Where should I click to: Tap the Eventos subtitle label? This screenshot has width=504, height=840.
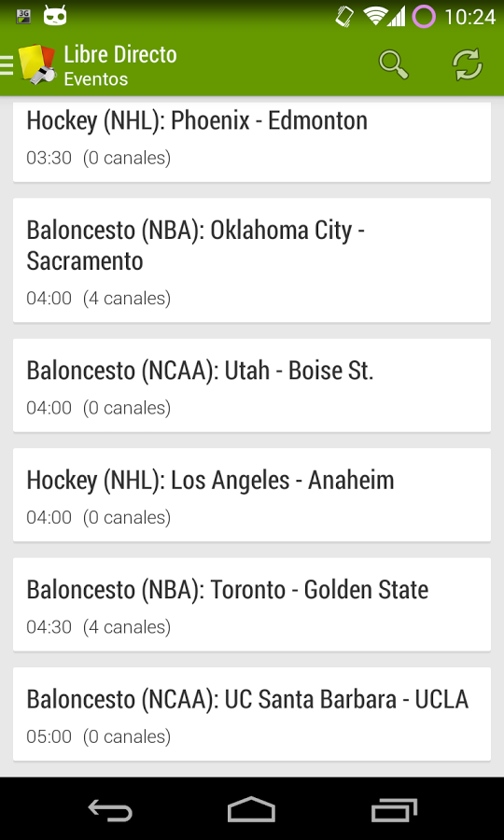click(96, 78)
